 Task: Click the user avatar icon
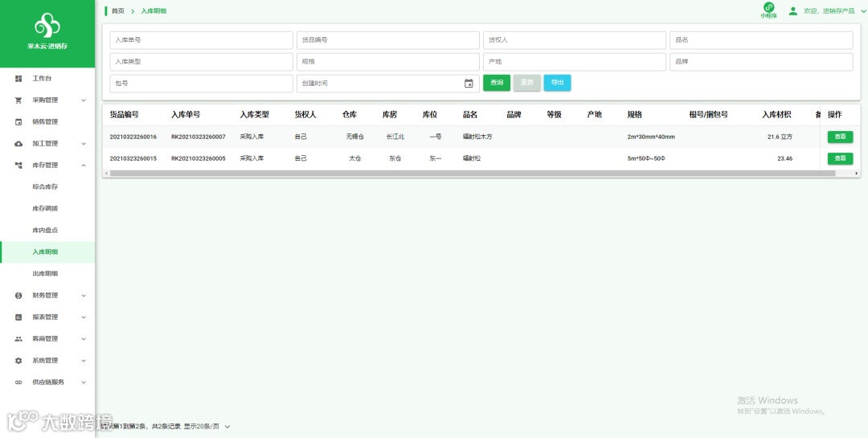click(x=793, y=10)
